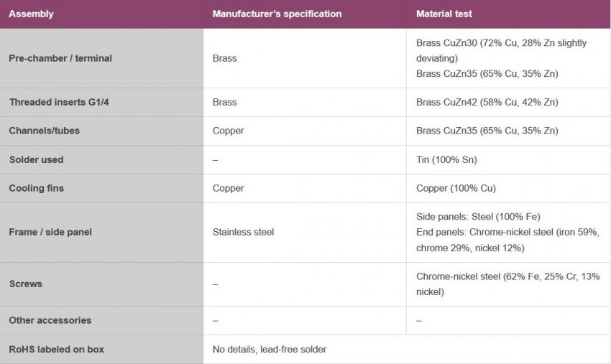Viewport: 611px width, 364px height.
Task: Click the Stainless steel specification cell
Action: [x=243, y=232]
